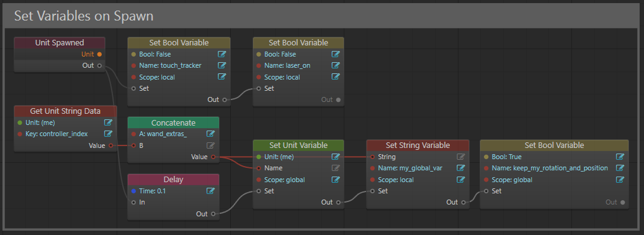Click the orange Unit output port on Unit Spawned

coord(99,54)
